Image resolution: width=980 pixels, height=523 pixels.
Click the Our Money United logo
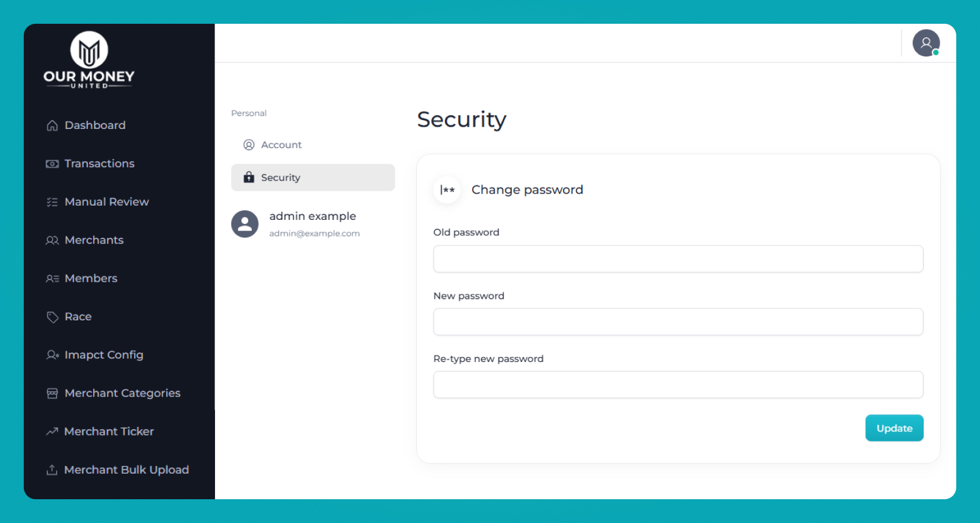[89, 60]
